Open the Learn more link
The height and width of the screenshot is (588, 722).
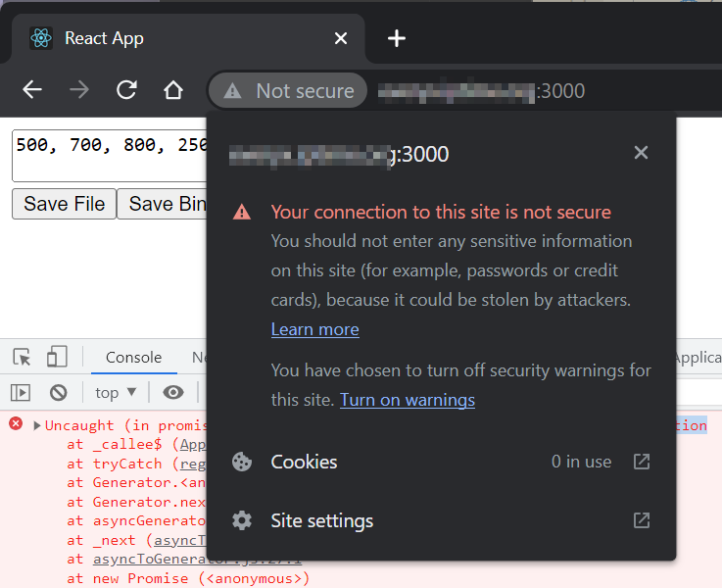click(314, 329)
